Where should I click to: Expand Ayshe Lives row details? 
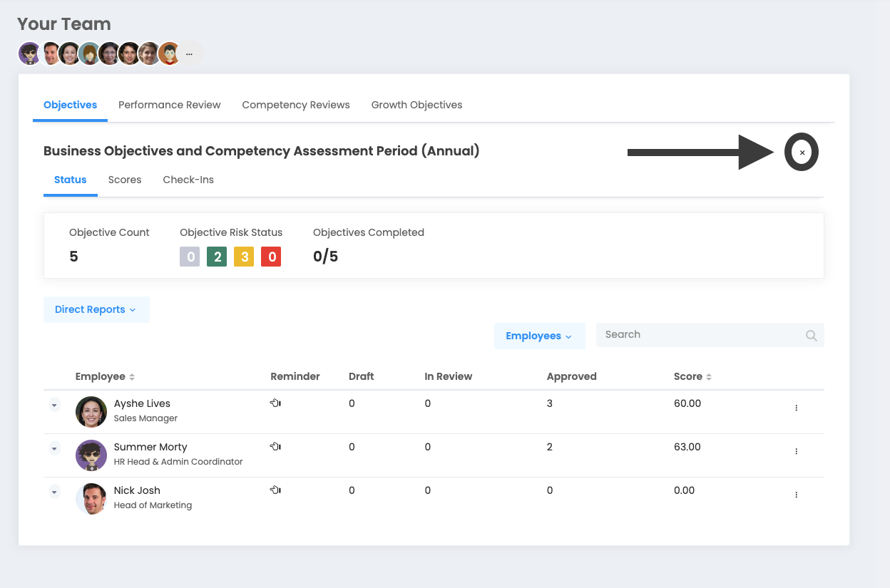pos(55,405)
